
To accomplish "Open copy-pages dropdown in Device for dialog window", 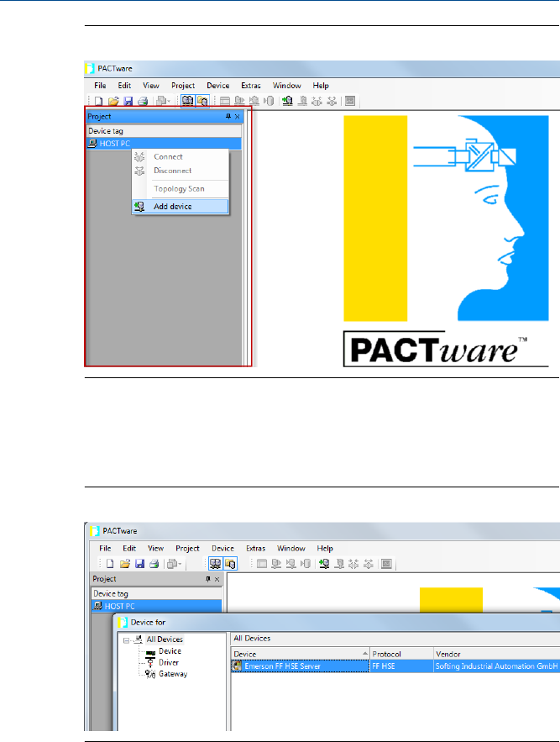I will click(175, 564).
